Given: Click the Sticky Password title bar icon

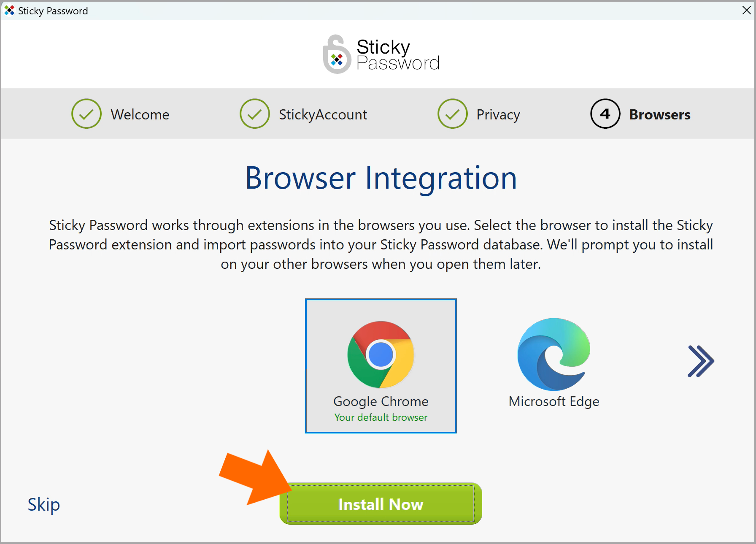Looking at the screenshot, I should (x=9, y=11).
